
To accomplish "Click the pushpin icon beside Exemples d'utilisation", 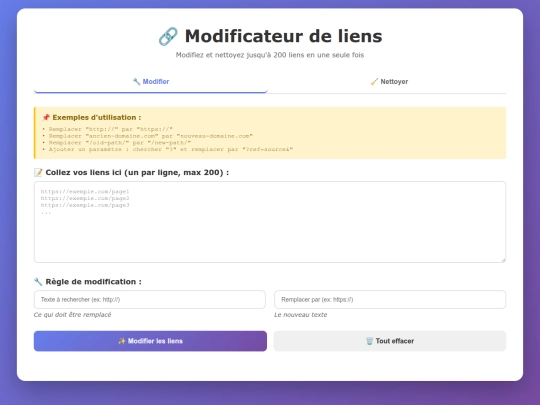I will [x=46, y=117].
